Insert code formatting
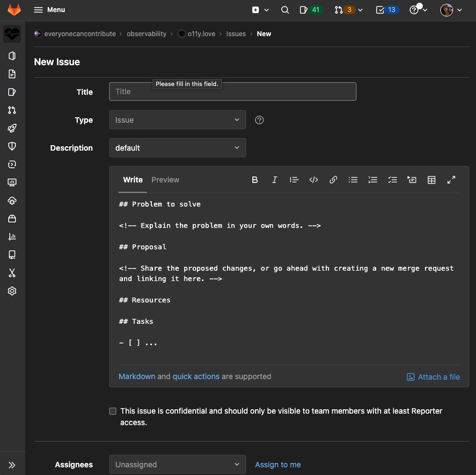The image size is (476, 475). pos(314,180)
